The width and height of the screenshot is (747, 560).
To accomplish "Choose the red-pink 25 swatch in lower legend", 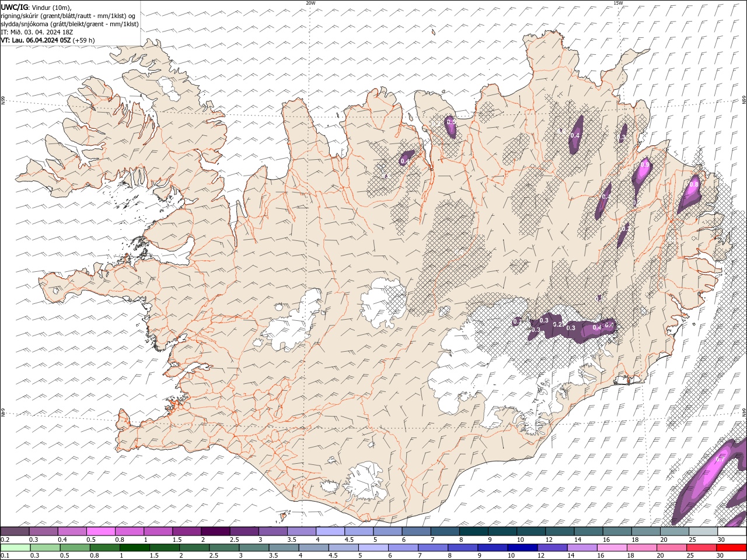I will click(x=701, y=548).
